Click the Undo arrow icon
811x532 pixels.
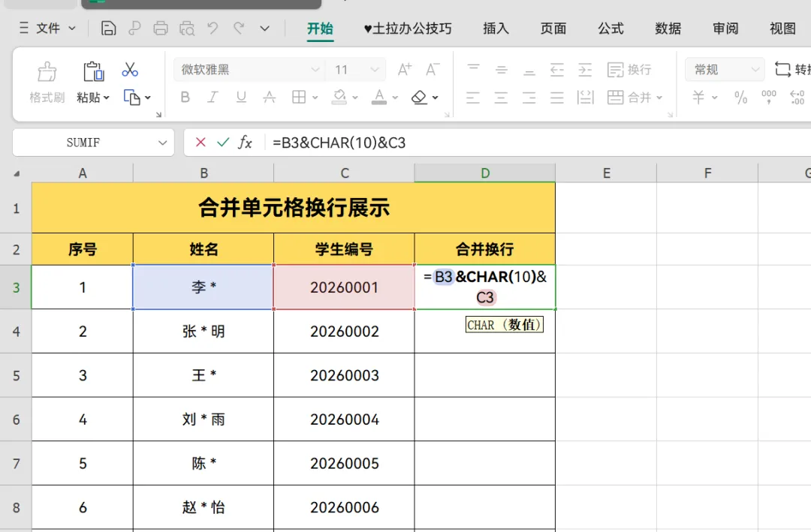[213, 28]
